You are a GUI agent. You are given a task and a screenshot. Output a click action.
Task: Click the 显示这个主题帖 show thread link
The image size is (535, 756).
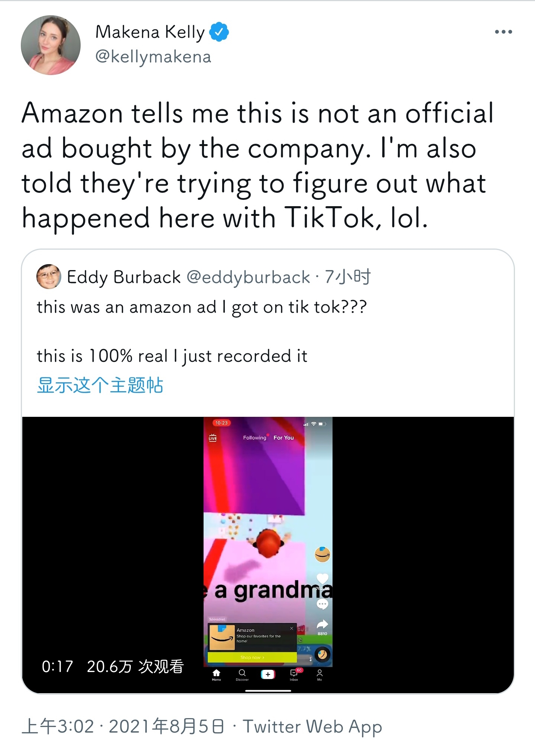(100, 385)
